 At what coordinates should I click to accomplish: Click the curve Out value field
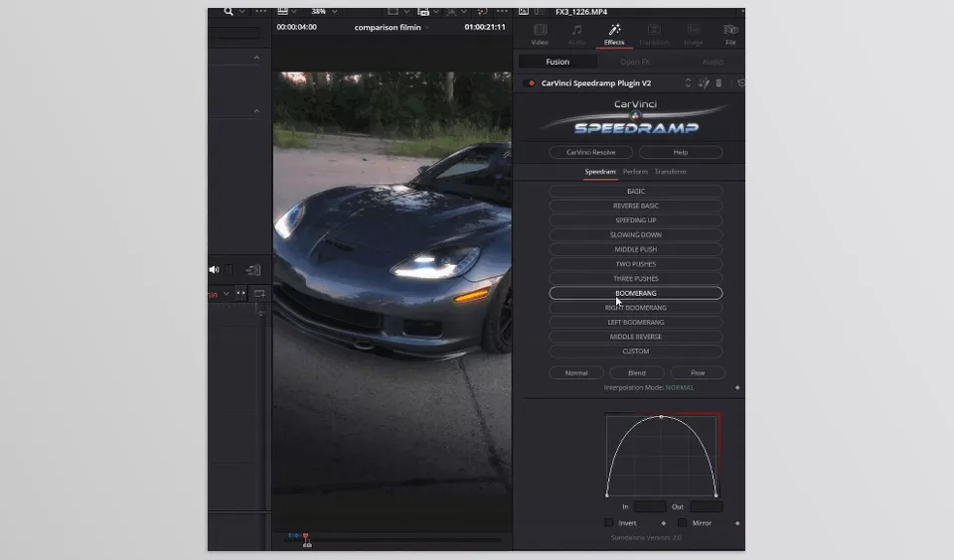pos(707,506)
